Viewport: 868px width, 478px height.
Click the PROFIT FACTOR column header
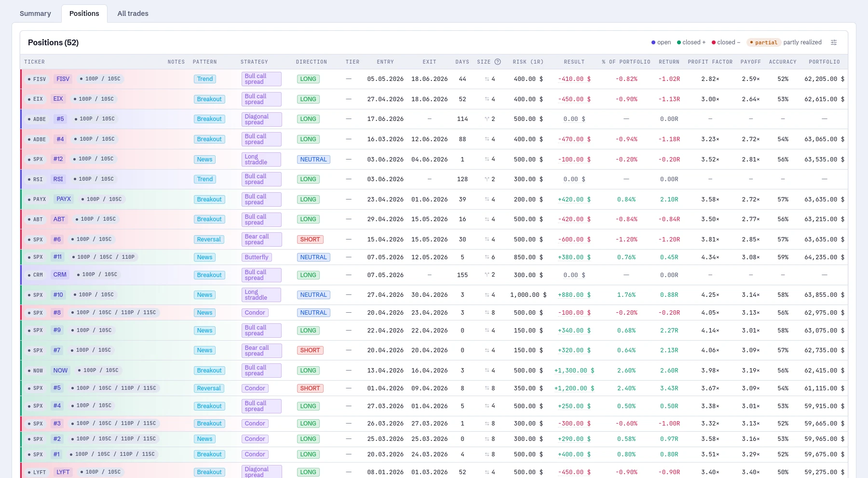(710, 62)
